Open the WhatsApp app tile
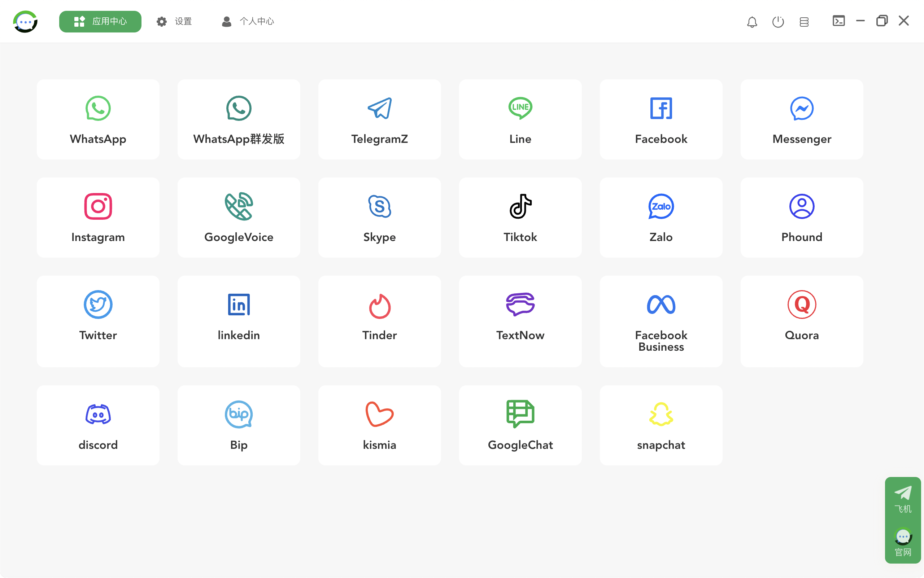This screenshot has height=578, width=924. coord(98,119)
